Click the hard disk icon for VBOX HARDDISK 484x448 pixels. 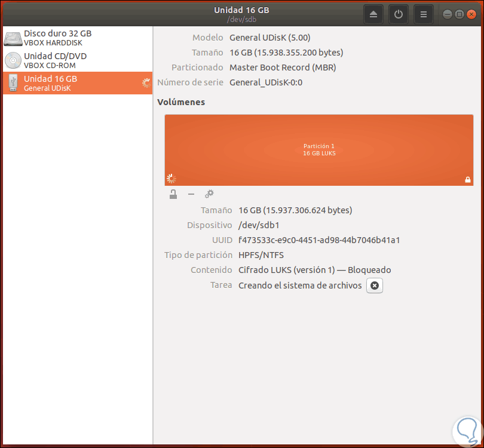coord(13,38)
